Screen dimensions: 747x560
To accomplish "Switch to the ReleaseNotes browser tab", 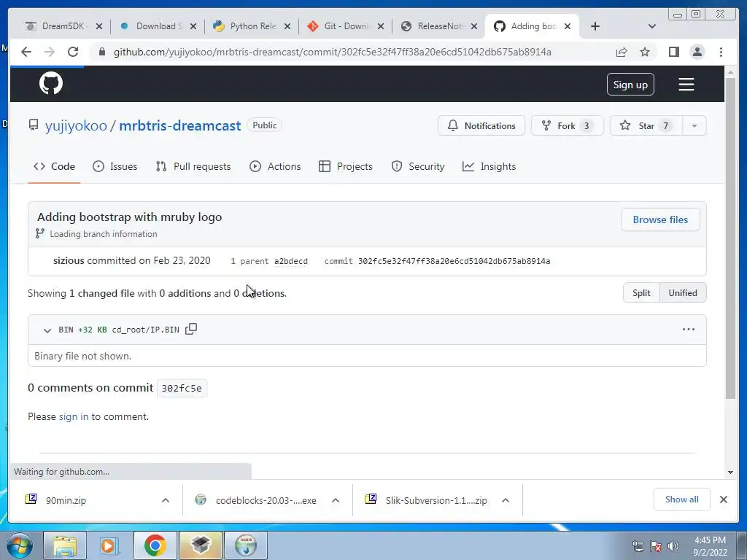I will point(438,26).
